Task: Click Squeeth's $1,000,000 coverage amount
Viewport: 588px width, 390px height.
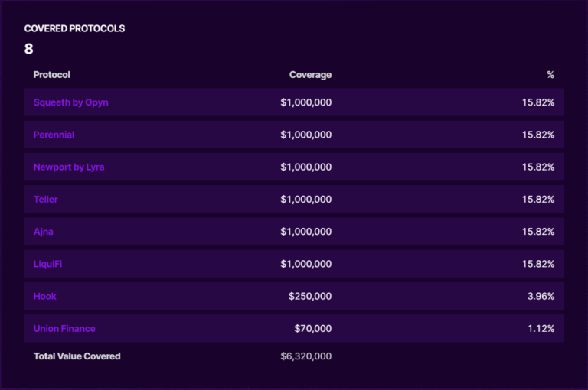Action: coord(305,102)
